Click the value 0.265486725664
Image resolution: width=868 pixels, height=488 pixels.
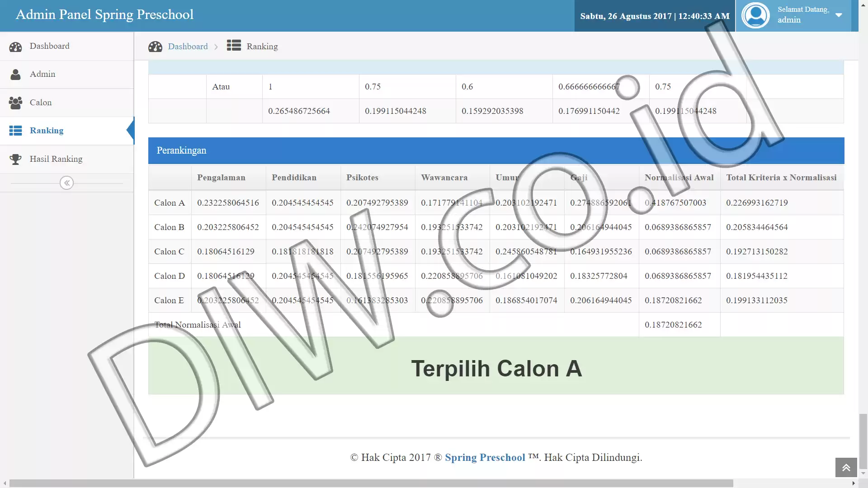tap(299, 111)
